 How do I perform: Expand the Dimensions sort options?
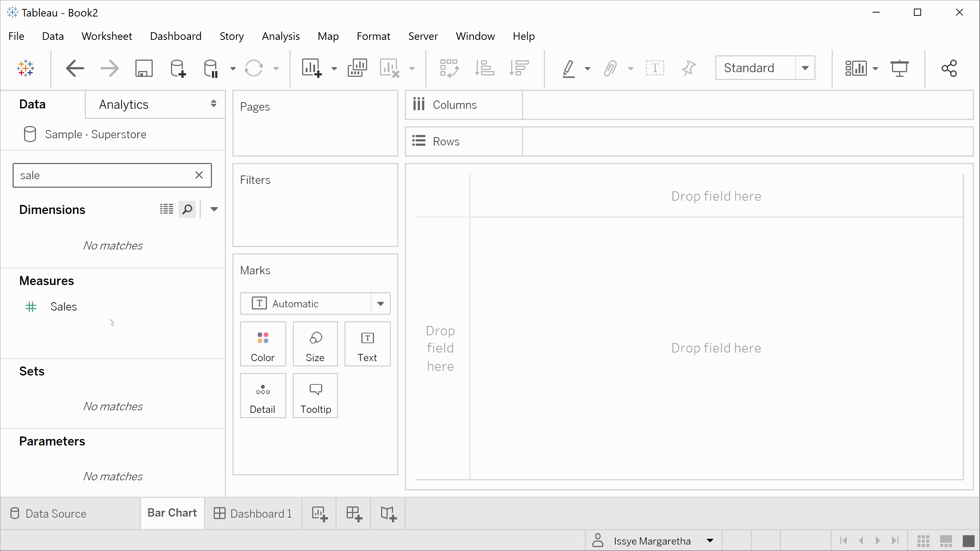(214, 209)
